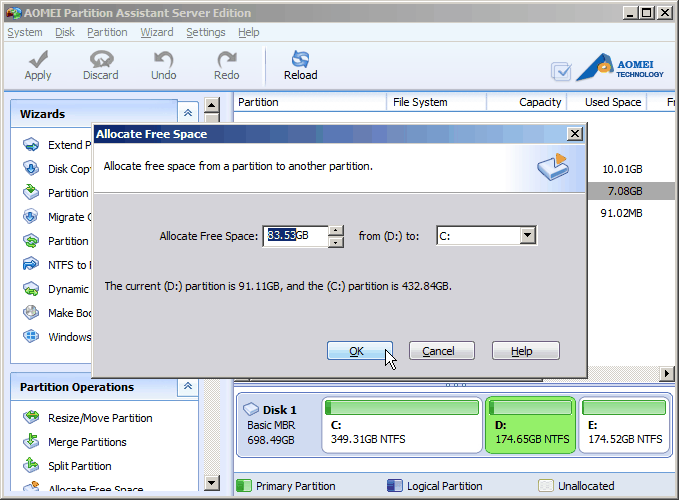This screenshot has width=679, height=500.
Task: Click the NTFS to FAT32 wizard icon
Action: [x=31, y=264]
